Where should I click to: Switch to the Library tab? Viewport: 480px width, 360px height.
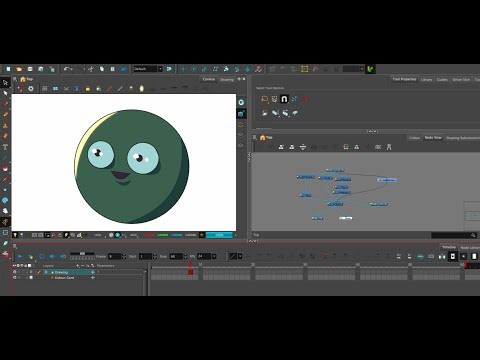[426, 80]
